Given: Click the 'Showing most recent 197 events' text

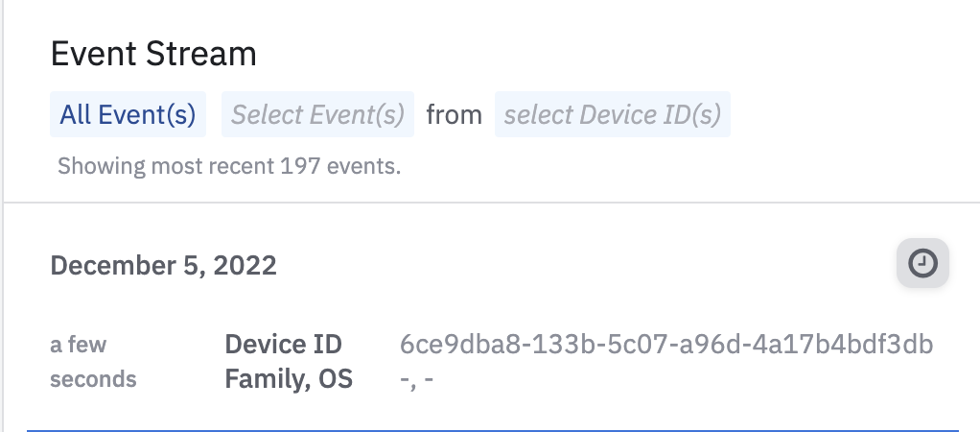Looking at the screenshot, I should pos(228,166).
